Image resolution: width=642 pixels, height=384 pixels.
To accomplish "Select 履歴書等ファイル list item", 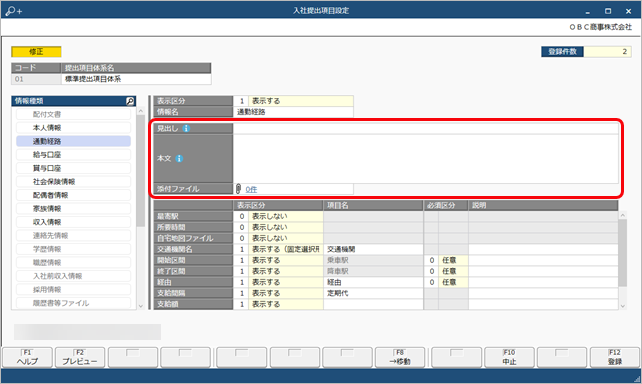I will pos(73,303).
